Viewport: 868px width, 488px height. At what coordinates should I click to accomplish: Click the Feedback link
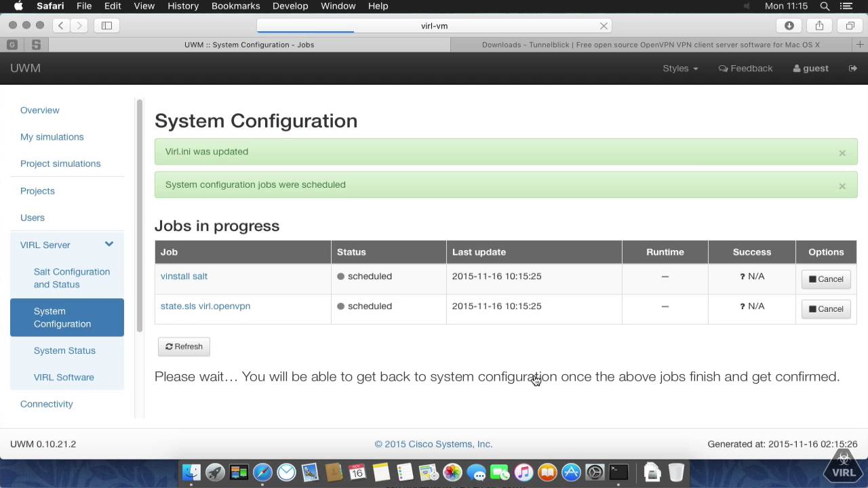coord(745,68)
